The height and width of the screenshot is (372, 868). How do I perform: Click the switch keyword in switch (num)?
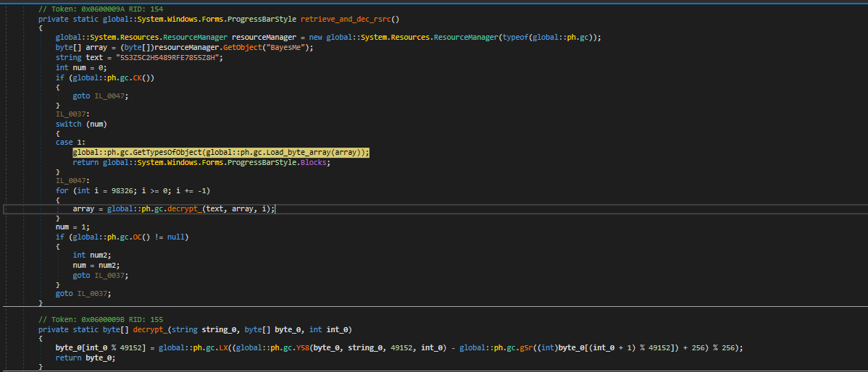(68, 124)
